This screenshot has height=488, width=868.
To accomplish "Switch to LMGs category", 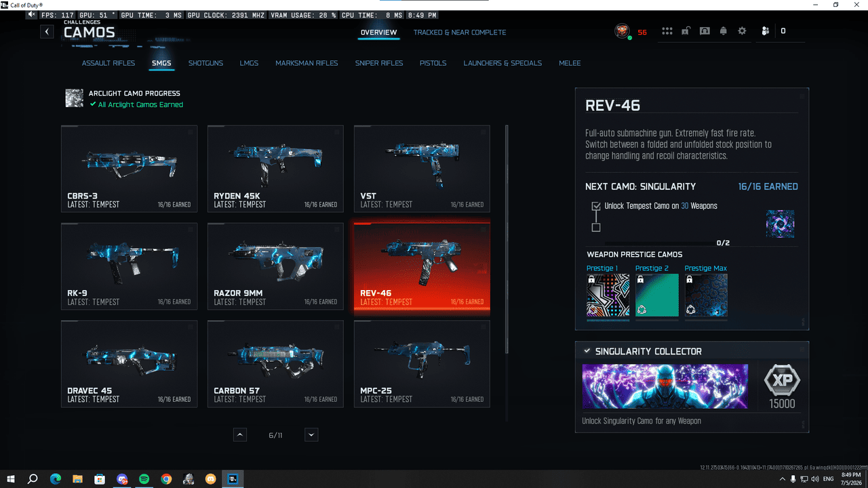I will click(x=249, y=63).
